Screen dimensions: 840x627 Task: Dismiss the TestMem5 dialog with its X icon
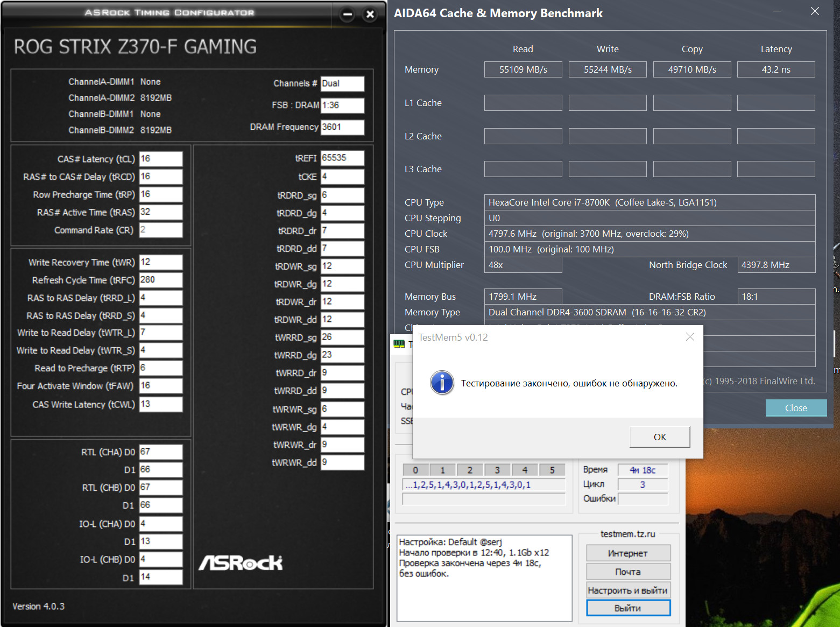click(690, 337)
